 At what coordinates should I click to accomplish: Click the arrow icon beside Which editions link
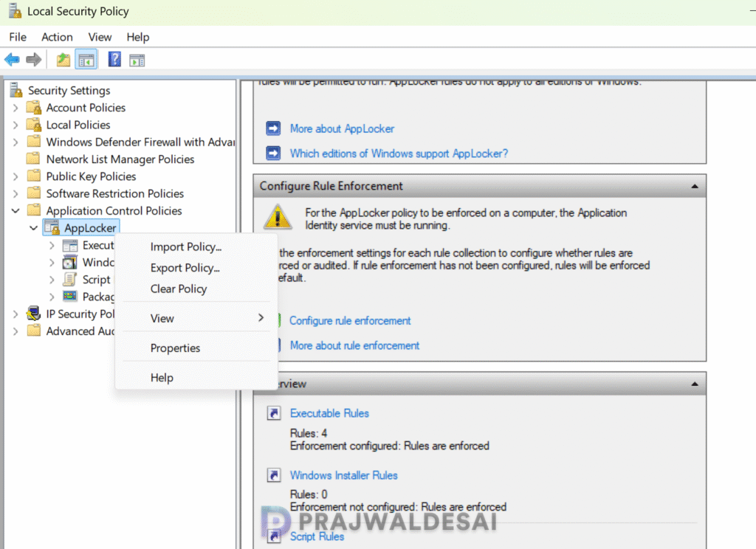(273, 153)
